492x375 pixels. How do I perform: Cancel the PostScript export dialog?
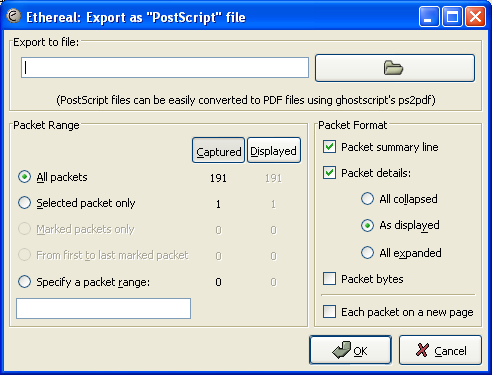(x=440, y=350)
